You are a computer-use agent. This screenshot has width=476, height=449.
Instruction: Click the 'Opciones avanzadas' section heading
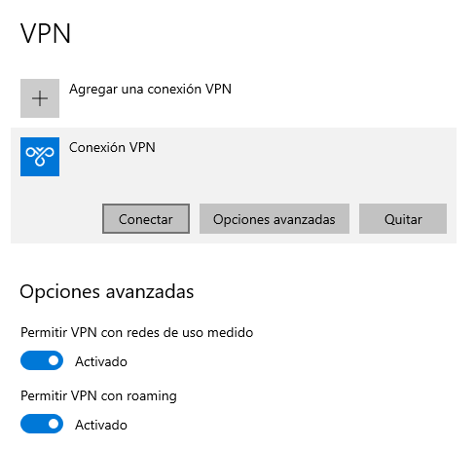(107, 291)
